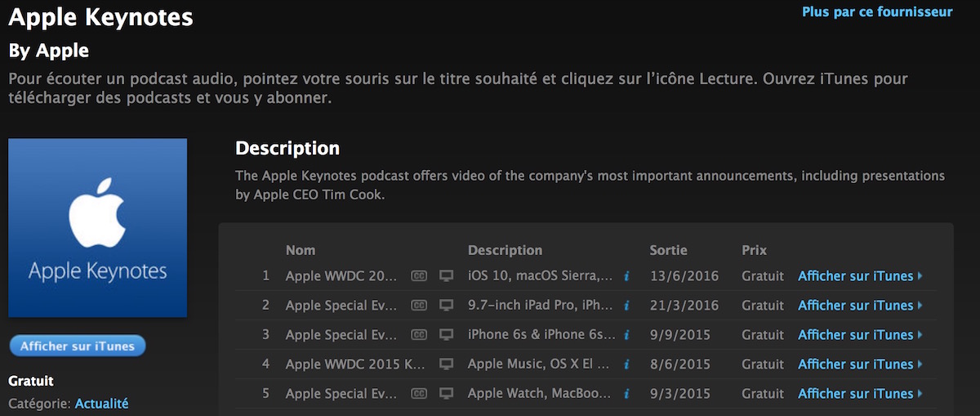The height and width of the screenshot is (416, 980).
Task: Click closed caption icon in row 1
Action: click(419, 276)
